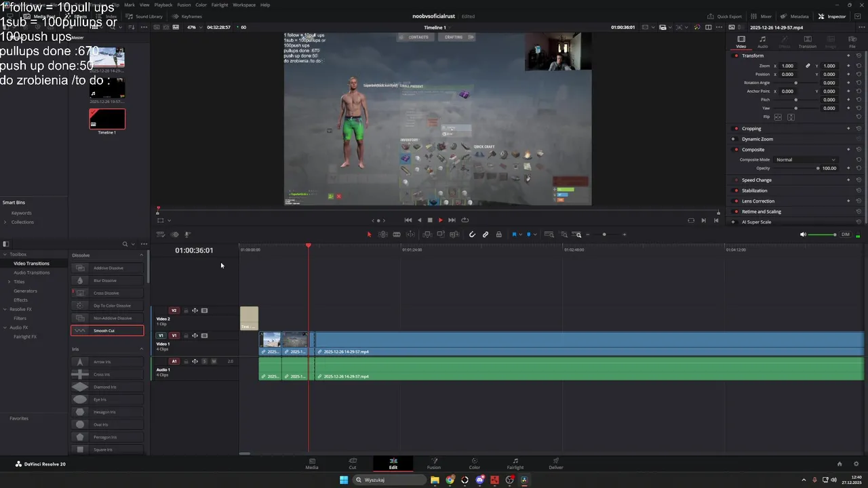Image resolution: width=868 pixels, height=488 pixels.
Task: Toggle the Position Lock padlock icon
Action: 499,235
